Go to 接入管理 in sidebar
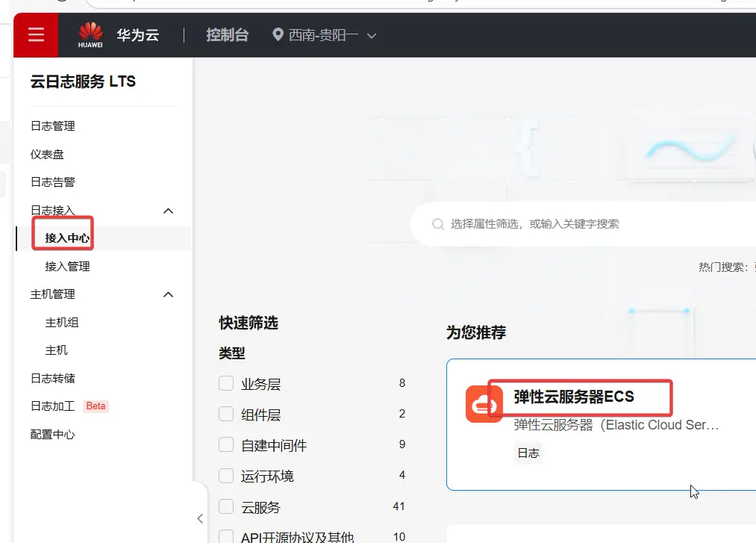 click(x=67, y=267)
